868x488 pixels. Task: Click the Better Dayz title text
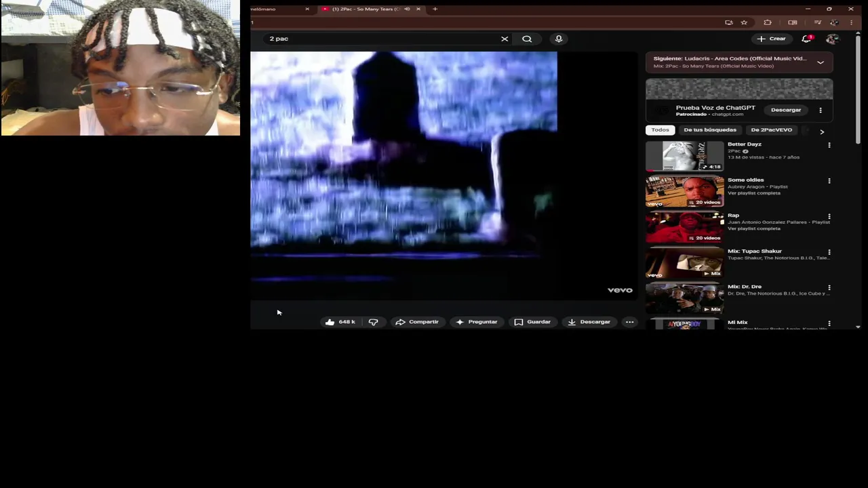[745, 144]
